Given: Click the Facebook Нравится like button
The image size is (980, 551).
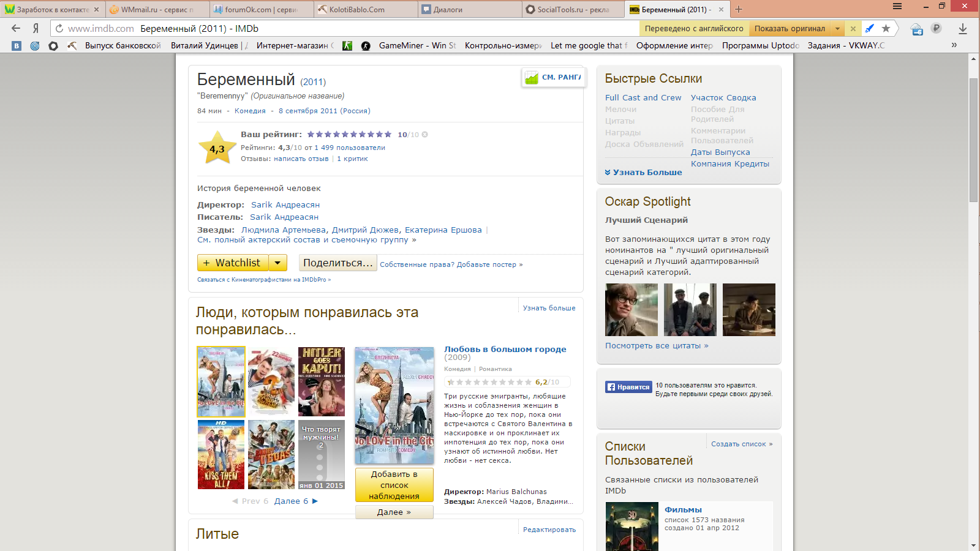Looking at the screenshot, I should point(628,387).
